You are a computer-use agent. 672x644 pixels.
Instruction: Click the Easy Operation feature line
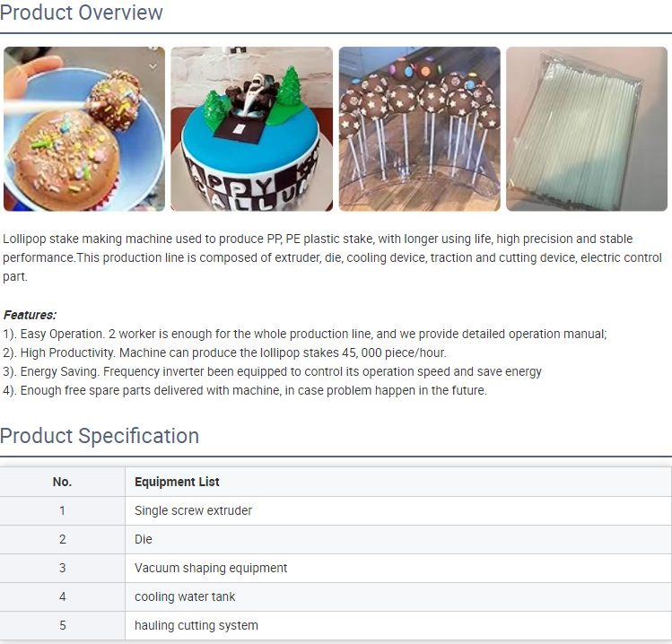(305, 335)
